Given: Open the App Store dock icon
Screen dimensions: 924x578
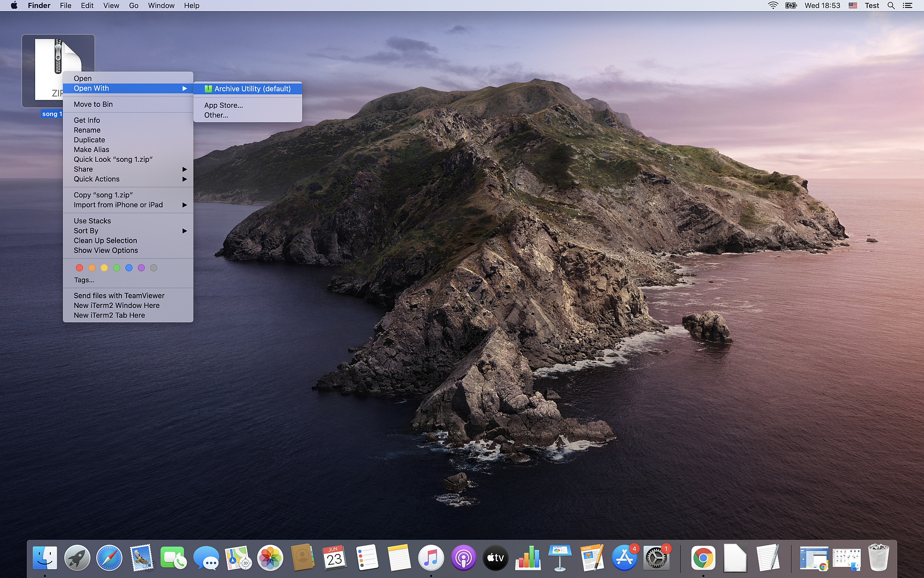Looking at the screenshot, I should [624, 558].
